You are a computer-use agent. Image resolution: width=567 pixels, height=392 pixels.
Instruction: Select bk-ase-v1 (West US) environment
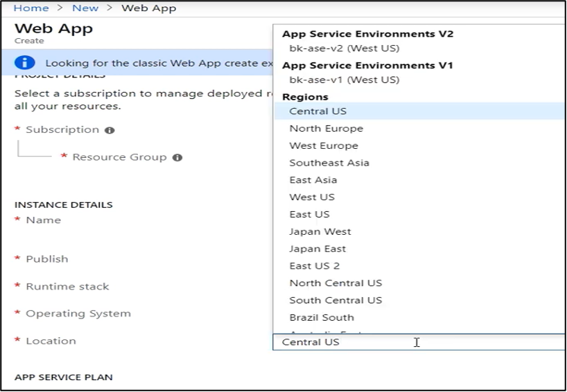point(344,80)
